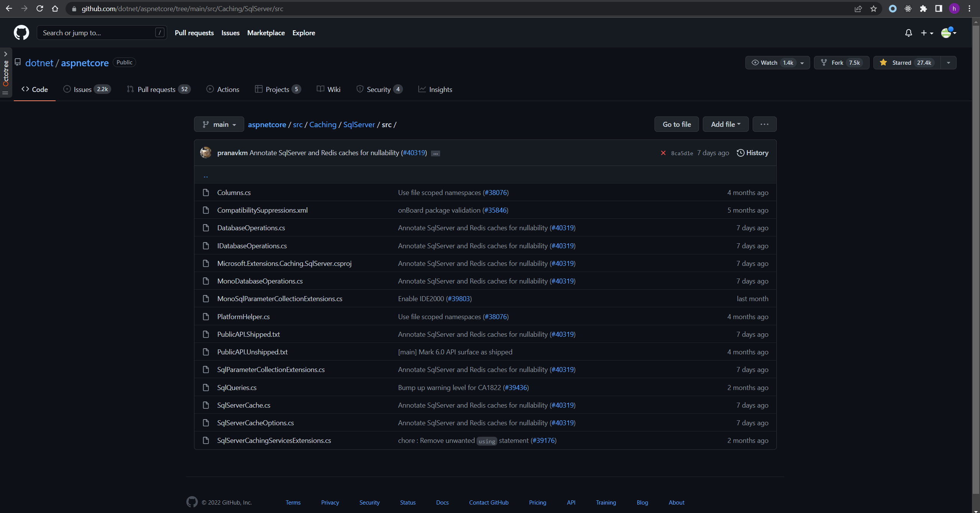Unstar the repository via Starred button
This screenshot has height=513, width=980.
(907, 62)
